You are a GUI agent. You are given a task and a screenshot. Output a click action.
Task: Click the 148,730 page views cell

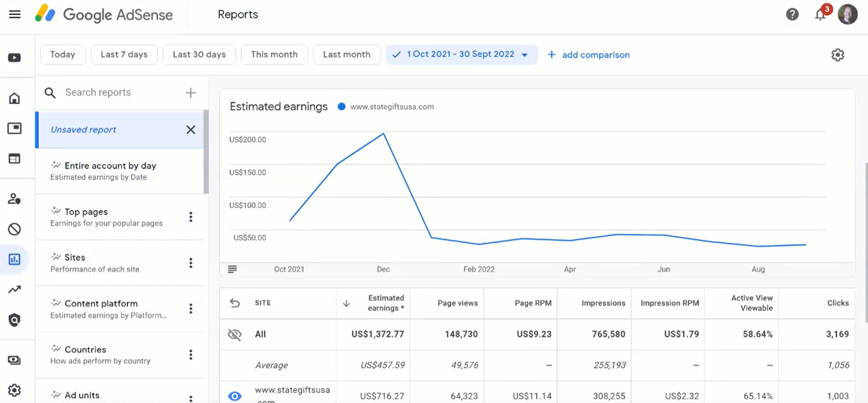(461, 334)
